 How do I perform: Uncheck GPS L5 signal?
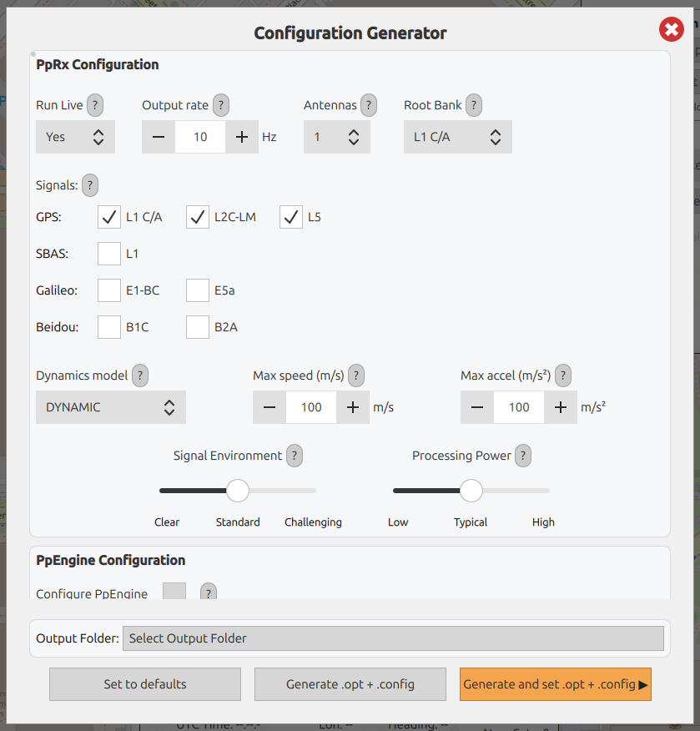(x=291, y=217)
